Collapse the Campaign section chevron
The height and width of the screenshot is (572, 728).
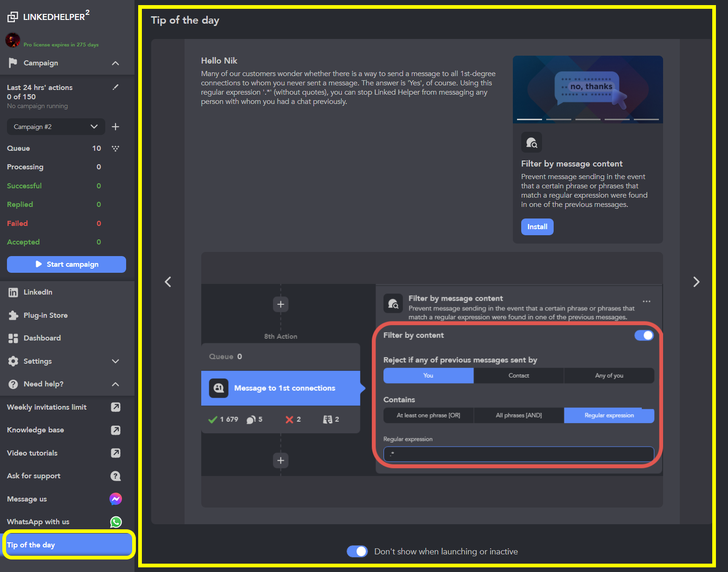[116, 63]
